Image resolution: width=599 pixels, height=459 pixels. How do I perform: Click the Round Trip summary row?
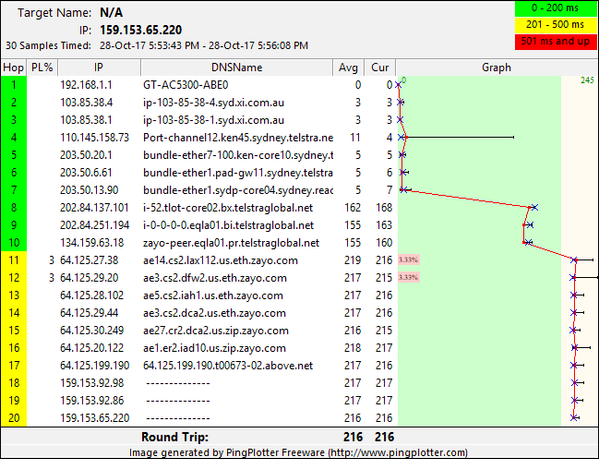point(300,436)
